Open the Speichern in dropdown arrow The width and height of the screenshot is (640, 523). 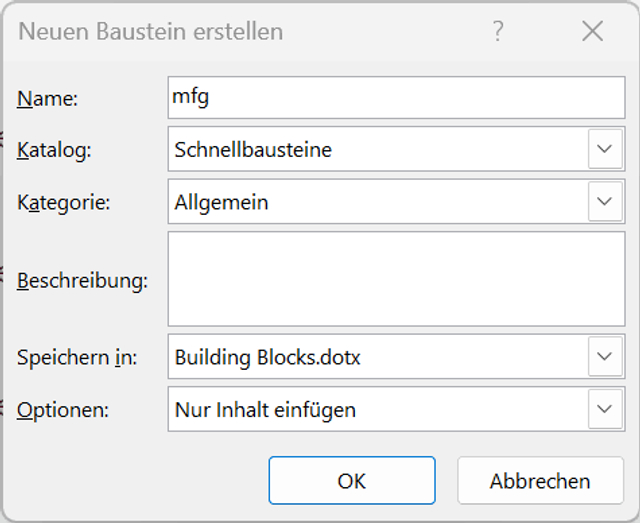pos(605,356)
